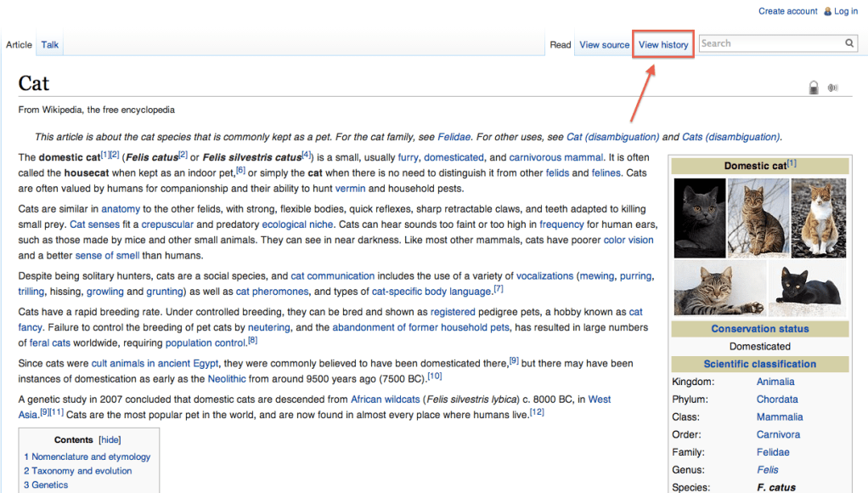Open the View source tab
Screen dimensions: 868x493
click(605, 45)
